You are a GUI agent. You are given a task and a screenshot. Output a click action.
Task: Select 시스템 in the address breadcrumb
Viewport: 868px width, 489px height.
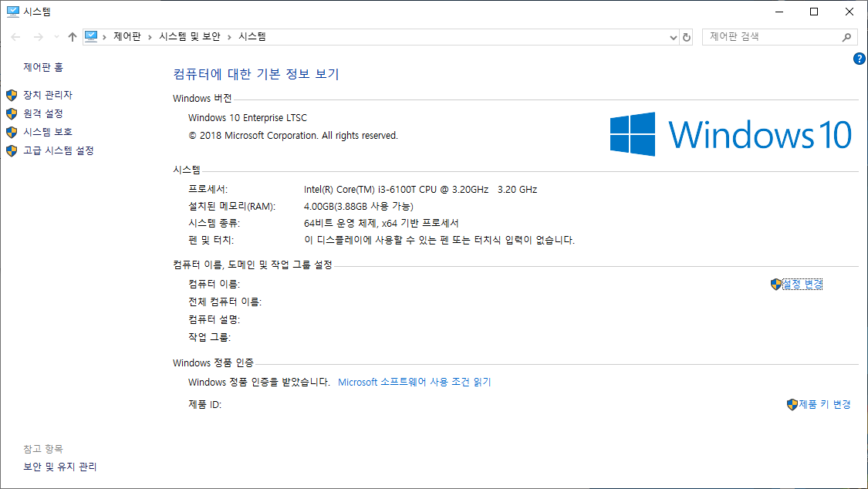[x=252, y=36]
